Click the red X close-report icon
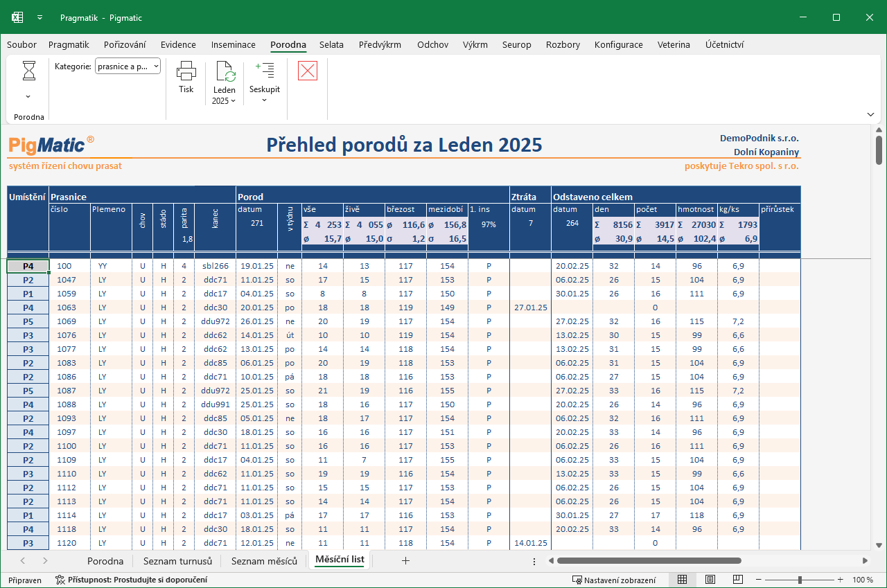Viewport: 887px width, 588px height. coord(308,71)
